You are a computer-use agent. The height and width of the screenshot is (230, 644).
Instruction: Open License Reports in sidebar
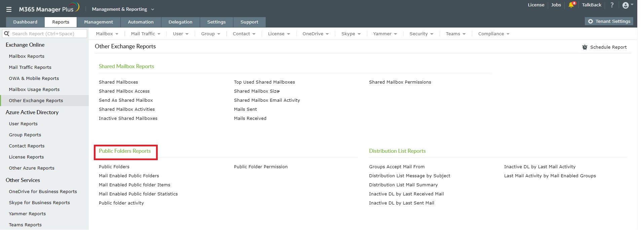(26, 157)
